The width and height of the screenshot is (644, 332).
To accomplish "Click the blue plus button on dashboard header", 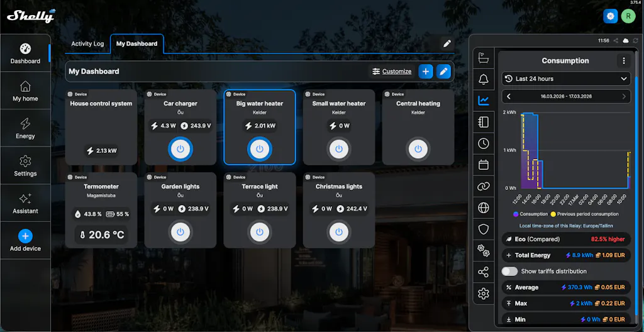I will point(426,72).
